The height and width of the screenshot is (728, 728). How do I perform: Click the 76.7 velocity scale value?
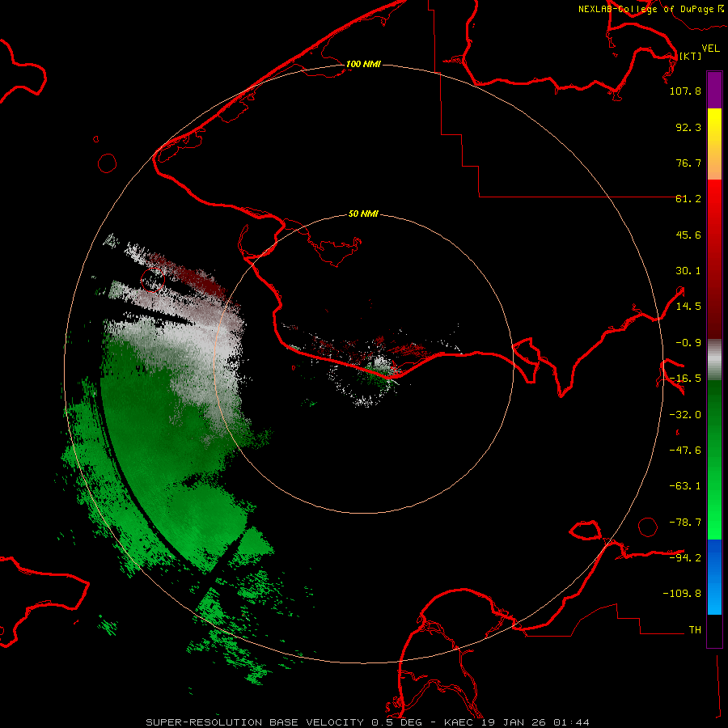(688, 163)
